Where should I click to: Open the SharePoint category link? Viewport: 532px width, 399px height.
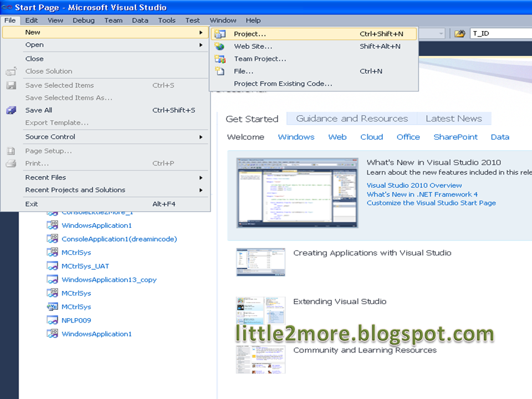point(456,137)
